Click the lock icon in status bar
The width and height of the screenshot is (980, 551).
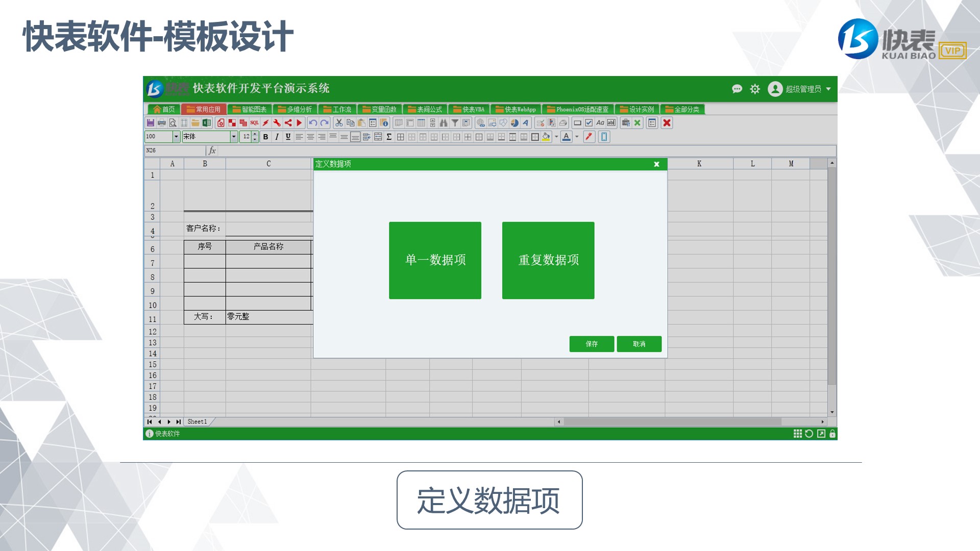click(832, 434)
